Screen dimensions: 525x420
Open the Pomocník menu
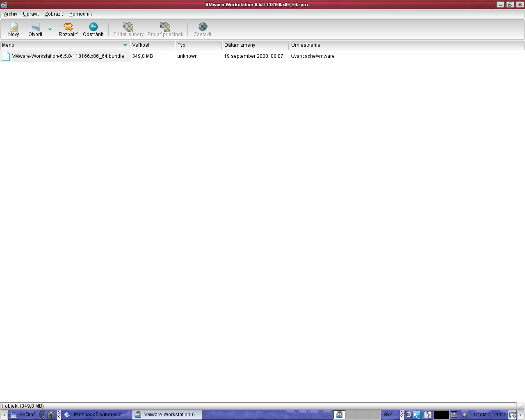coord(80,14)
